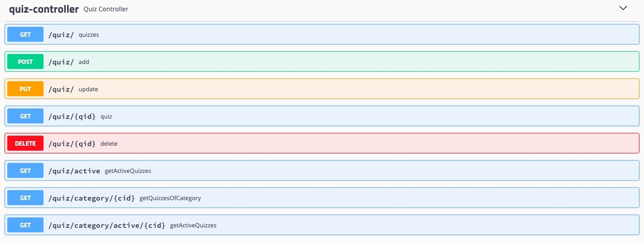Click the GET badge for getQuizzesOfCategory

coord(25,198)
